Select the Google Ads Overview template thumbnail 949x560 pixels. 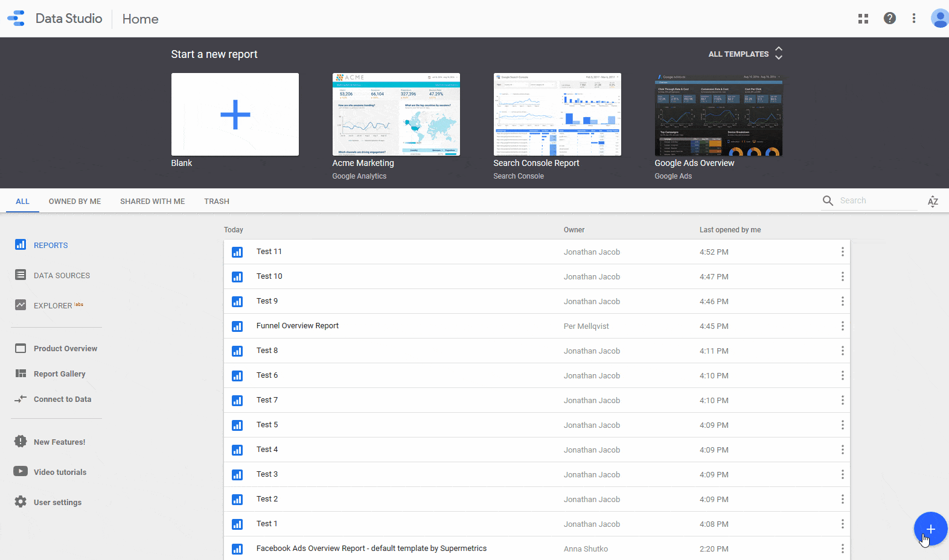tap(718, 114)
